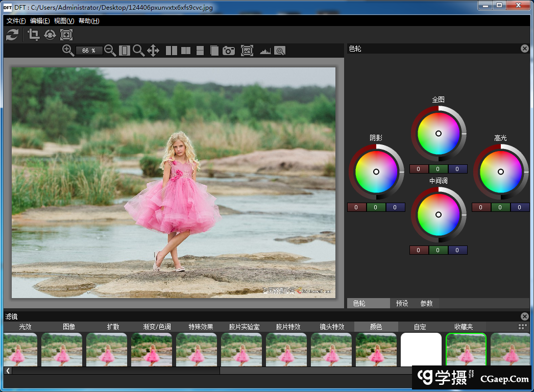
Task: Click the refresh/reset arrows icon
Action: click(12, 35)
